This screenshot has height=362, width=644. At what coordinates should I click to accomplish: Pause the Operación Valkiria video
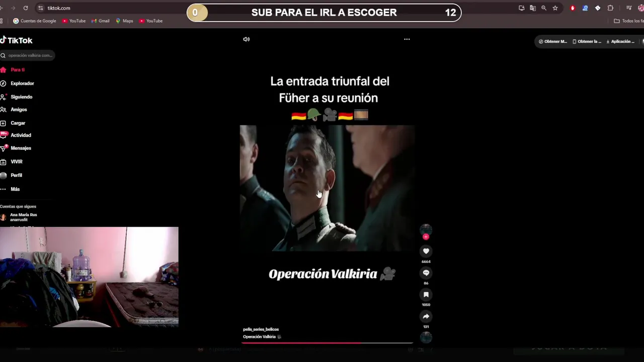[x=327, y=188]
